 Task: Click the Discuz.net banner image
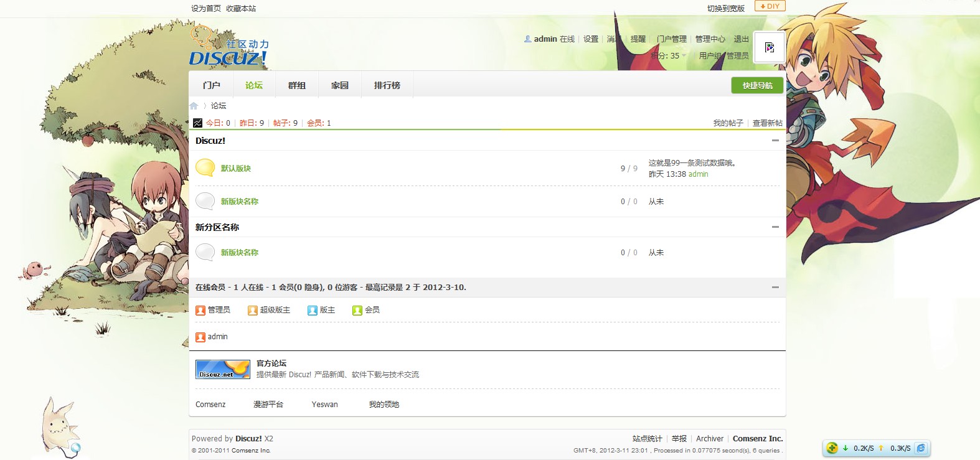point(223,369)
